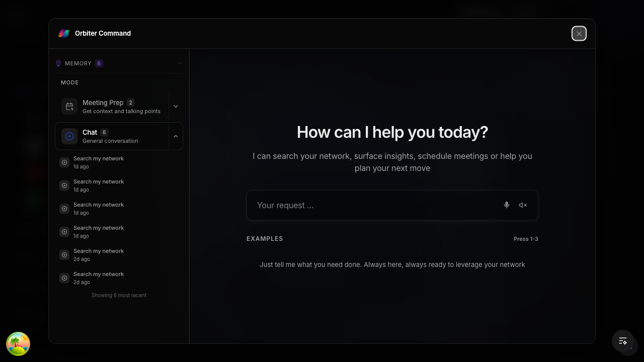Open the first 2d ago Search my network chat
The image size is (644, 362).
tap(99, 255)
